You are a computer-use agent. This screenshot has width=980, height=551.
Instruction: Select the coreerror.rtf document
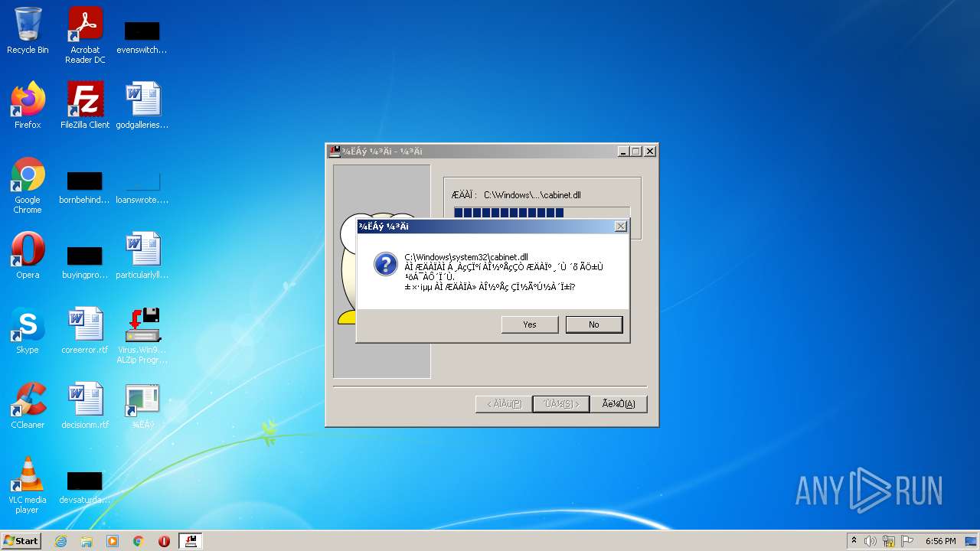[85, 331]
